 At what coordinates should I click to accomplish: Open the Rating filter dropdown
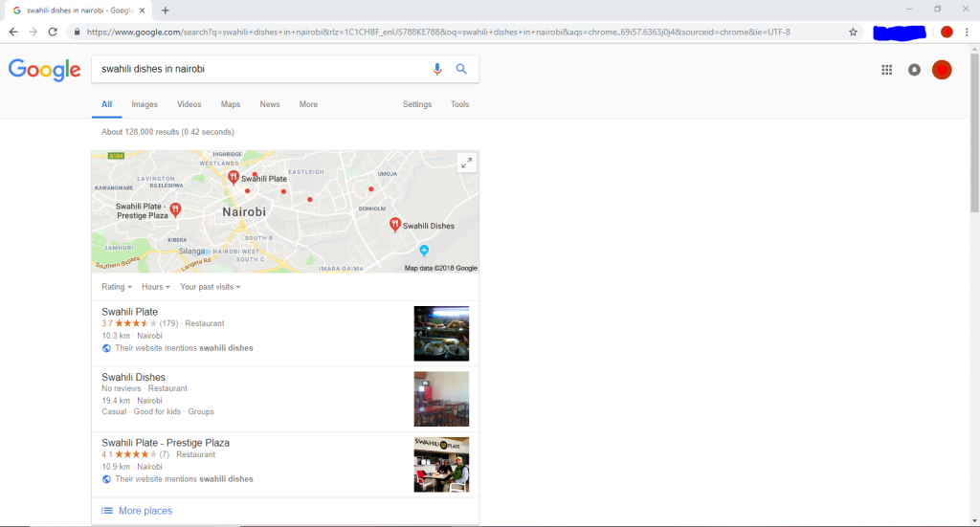coord(117,287)
